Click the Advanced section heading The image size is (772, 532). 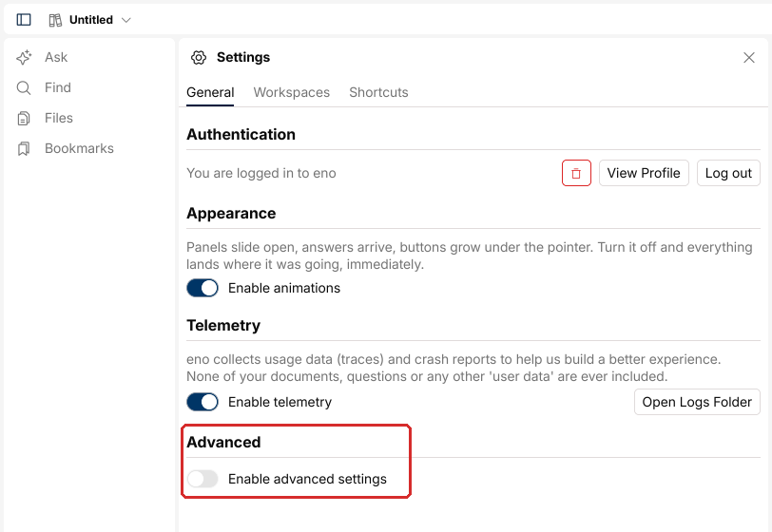pos(223,442)
